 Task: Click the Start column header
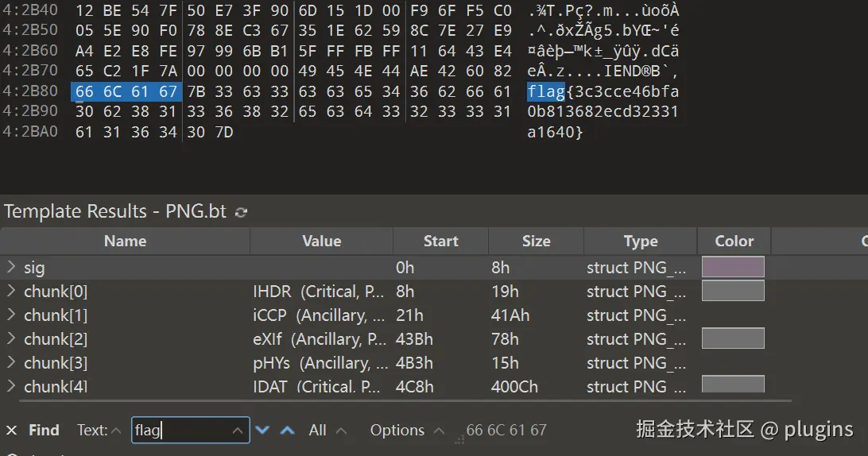[x=440, y=242]
